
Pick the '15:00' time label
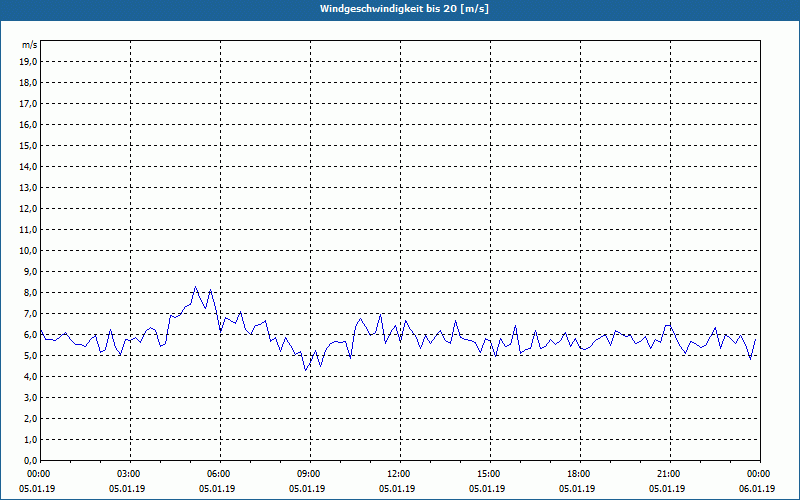pyautogui.click(x=490, y=474)
